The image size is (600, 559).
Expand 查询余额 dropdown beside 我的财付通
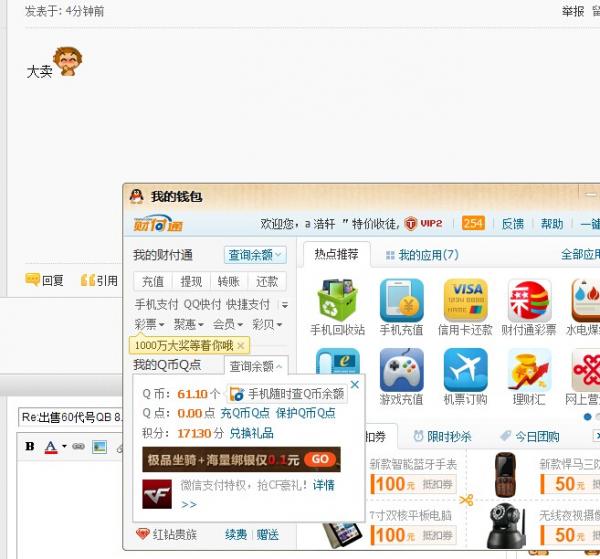(255, 255)
